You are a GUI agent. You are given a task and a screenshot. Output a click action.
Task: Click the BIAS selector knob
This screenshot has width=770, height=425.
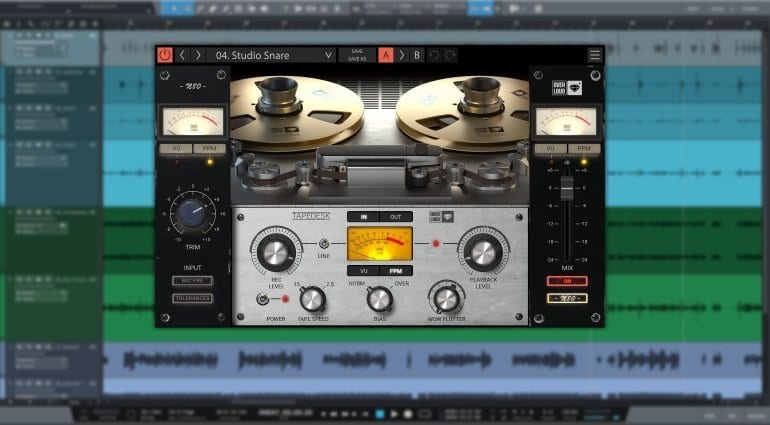pyautogui.click(x=380, y=299)
